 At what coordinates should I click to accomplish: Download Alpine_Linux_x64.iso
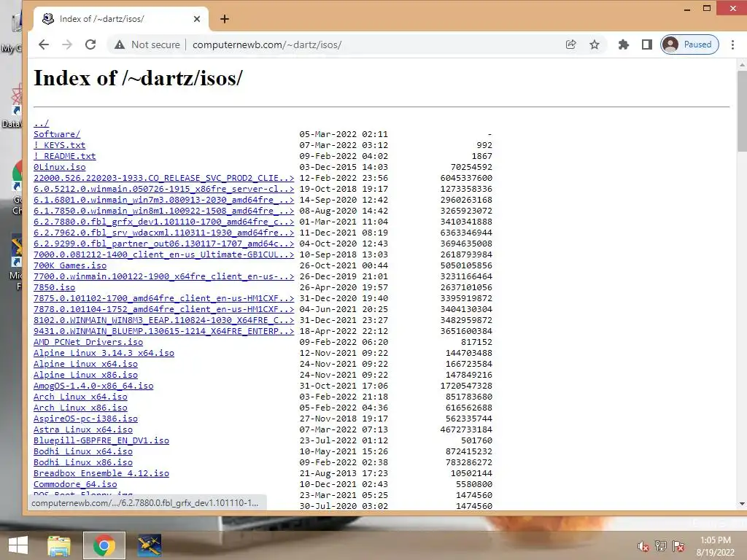pyautogui.click(x=86, y=365)
